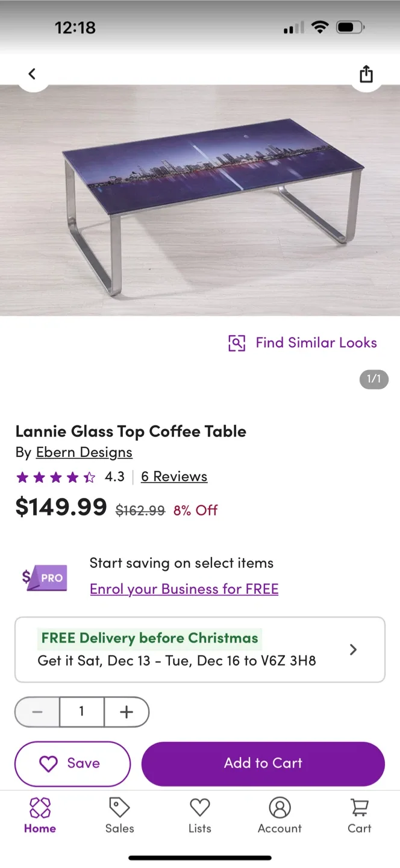View your Lists via the heart icon
The height and width of the screenshot is (868, 400).
click(199, 808)
